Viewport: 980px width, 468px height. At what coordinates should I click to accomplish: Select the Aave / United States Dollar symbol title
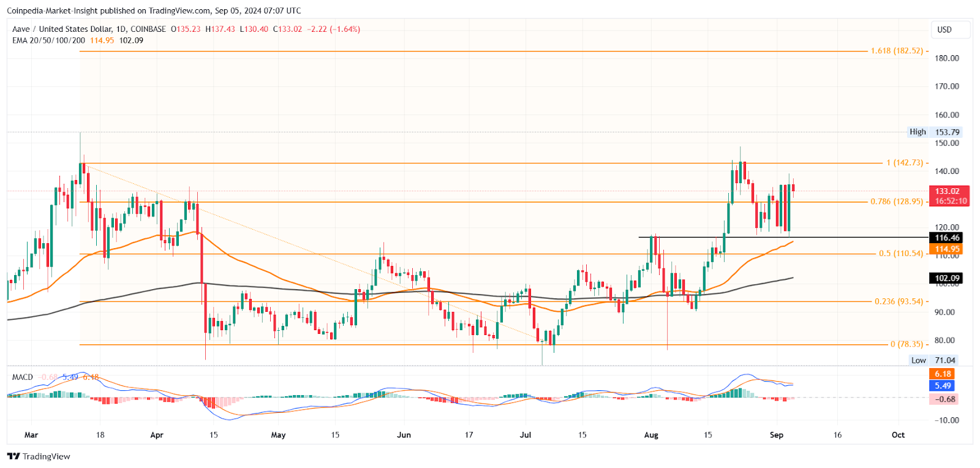point(62,29)
